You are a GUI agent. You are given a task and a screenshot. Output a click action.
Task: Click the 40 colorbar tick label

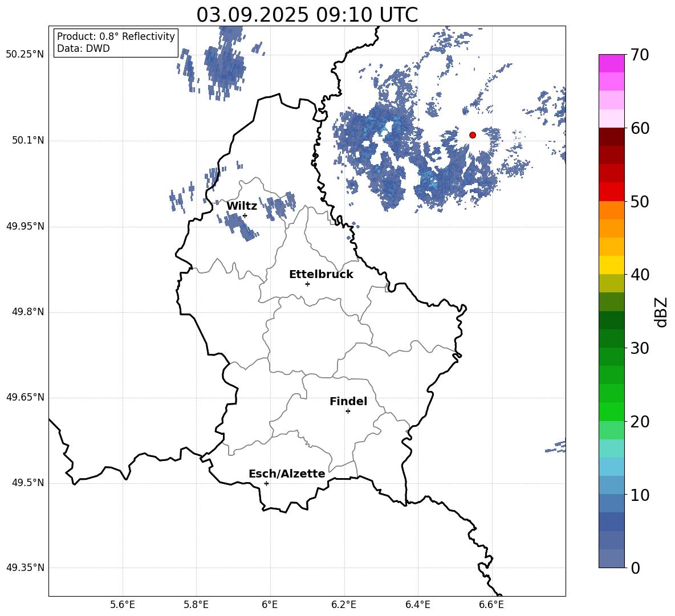point(640,275)
